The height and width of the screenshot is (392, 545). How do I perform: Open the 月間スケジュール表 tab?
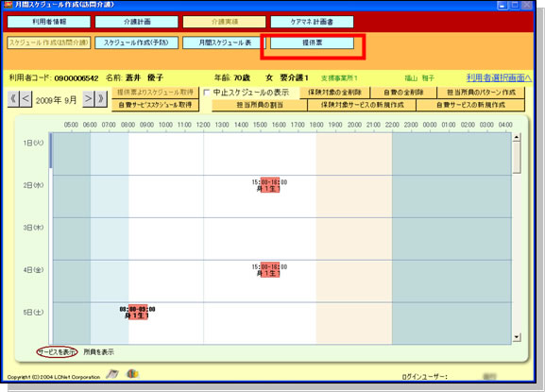click(224, 43)
